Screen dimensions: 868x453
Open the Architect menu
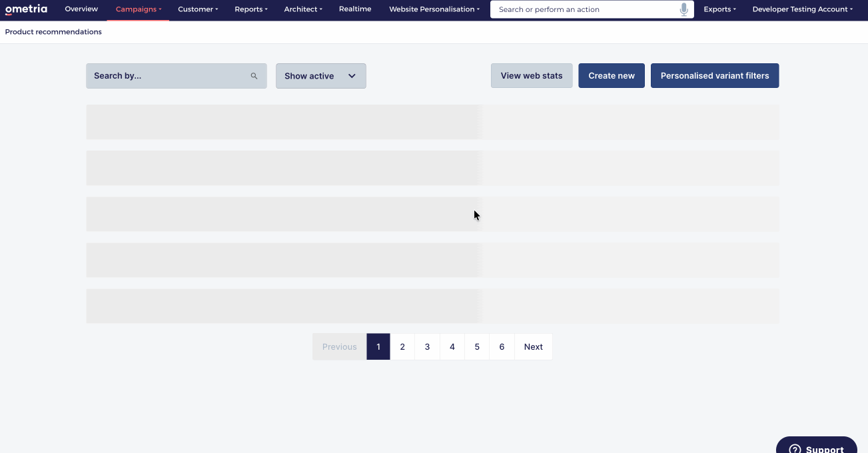[x=302, y=9]
